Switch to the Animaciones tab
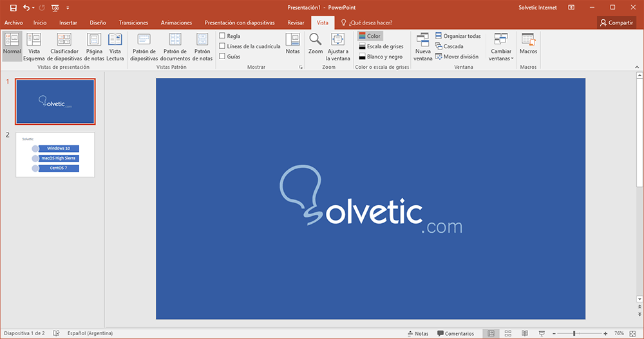 pyautogui.click(x=176, y=23)
